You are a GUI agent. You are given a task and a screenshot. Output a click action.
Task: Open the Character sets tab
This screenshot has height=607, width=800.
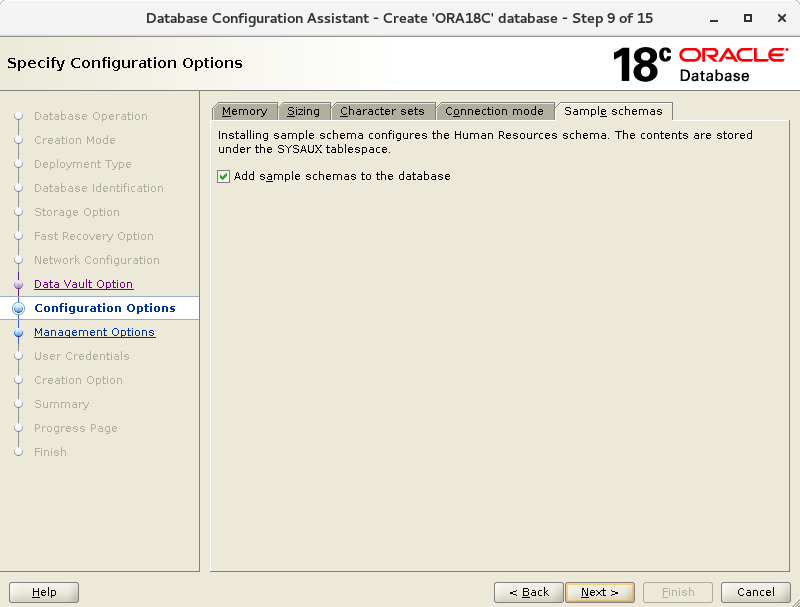click(382, 111)
